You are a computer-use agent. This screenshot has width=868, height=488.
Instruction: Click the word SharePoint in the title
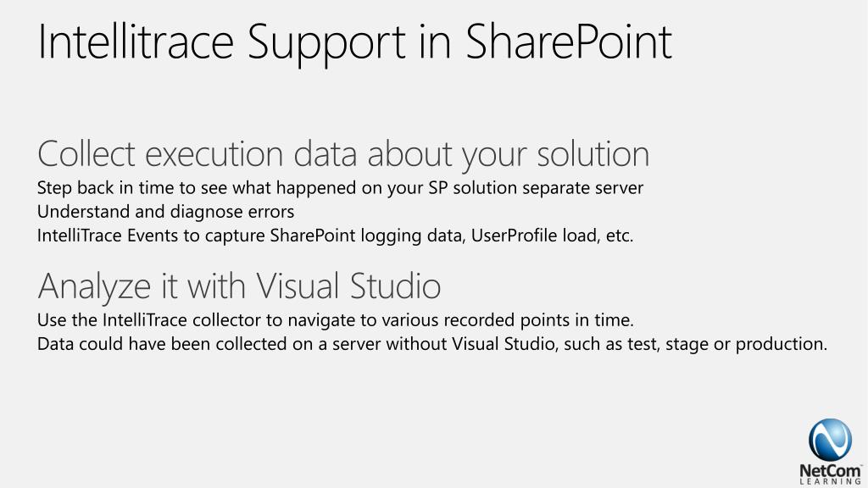pos(569,42)
